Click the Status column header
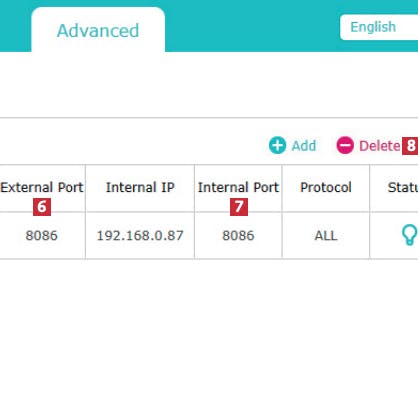Screen dimensions: 418x397 tap(403, 187)
